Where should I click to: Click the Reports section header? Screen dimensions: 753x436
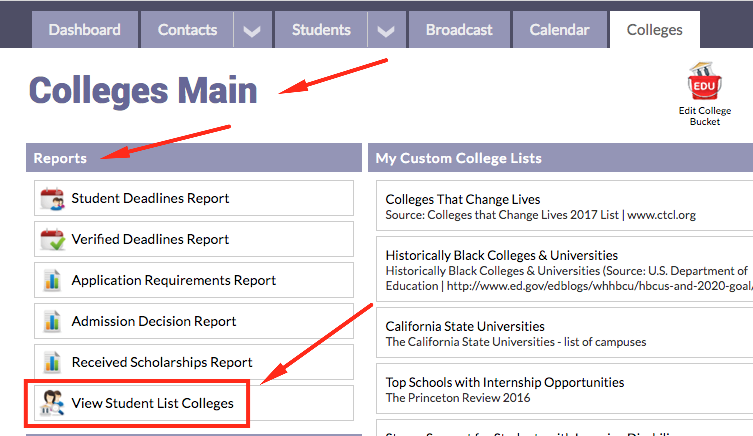194,157
